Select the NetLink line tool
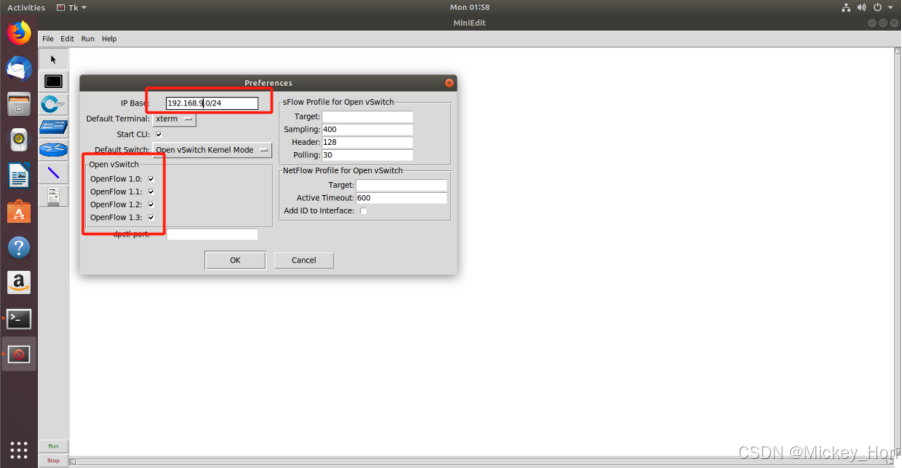902x468 pixels. [53, 172]
